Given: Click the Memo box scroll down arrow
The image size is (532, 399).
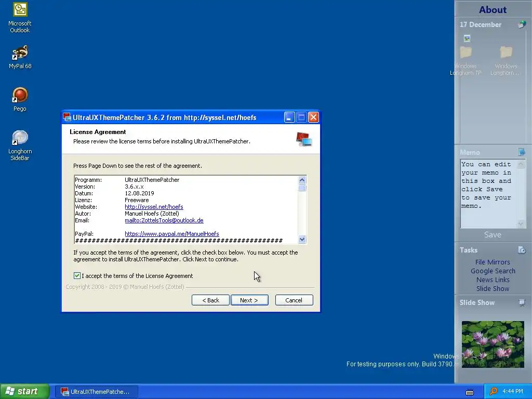Looking at the screenshot, I should pos(521,223).
